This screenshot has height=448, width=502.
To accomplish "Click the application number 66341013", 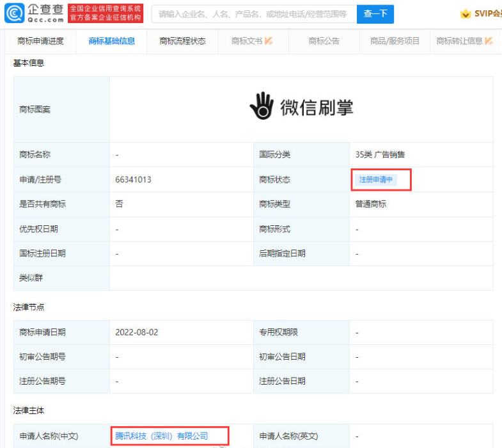I will point(133,180).
